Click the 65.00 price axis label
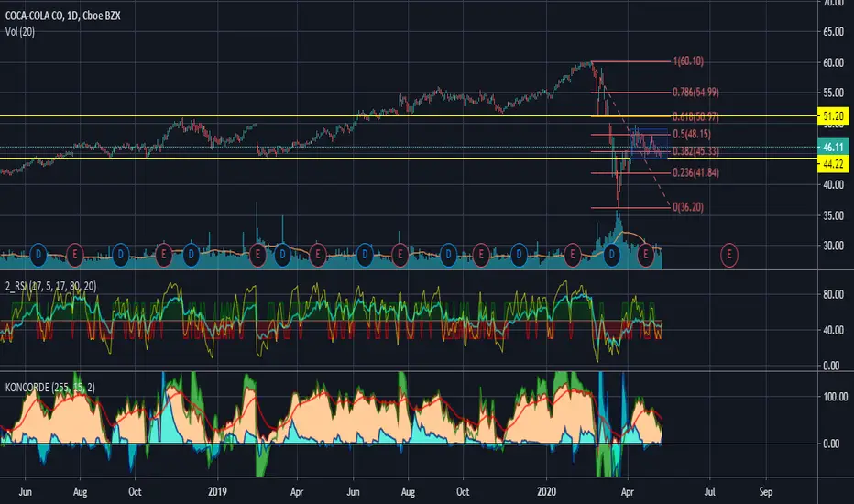The width and height of the screenshot is (854, 504). click(x=833, y=32)
